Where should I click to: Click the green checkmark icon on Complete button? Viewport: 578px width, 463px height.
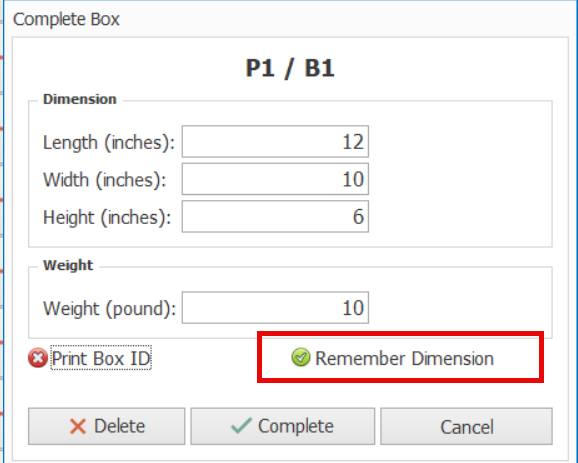click(241, 425)
